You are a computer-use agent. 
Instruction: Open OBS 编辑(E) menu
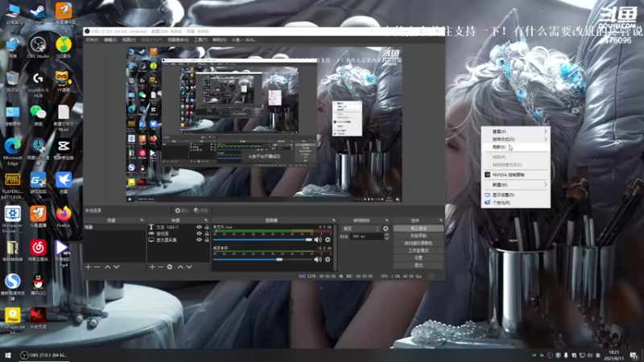click(x=110, y=39)
